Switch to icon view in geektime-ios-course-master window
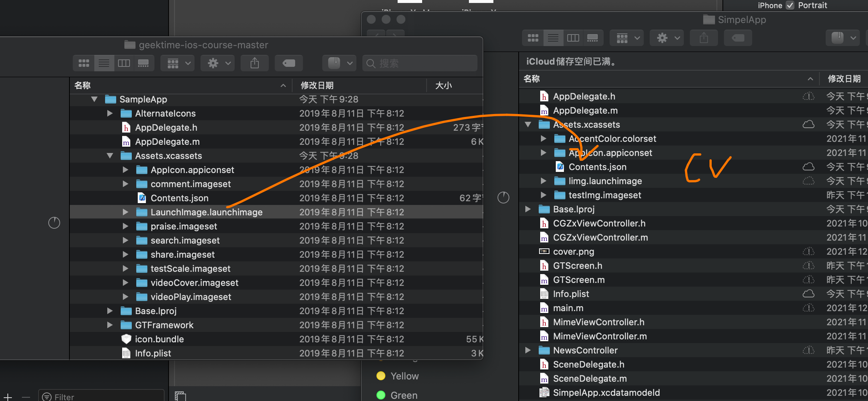This screenshot has width=868, height=401. pyautogui.click(x=84, y=63)
